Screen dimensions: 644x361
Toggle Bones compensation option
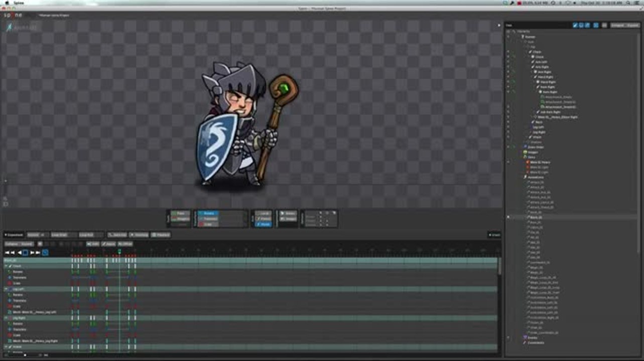tap(288, 213)
